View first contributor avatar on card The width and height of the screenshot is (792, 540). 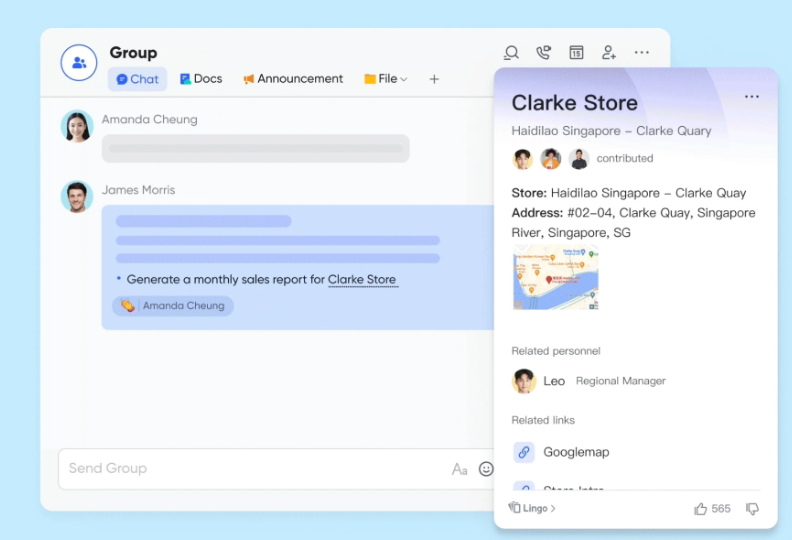[523, 159]
